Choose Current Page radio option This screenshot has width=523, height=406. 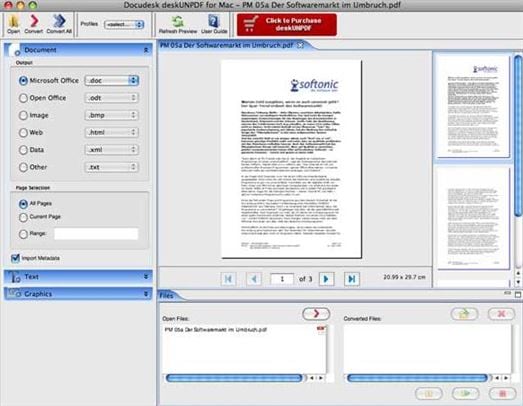23,218
